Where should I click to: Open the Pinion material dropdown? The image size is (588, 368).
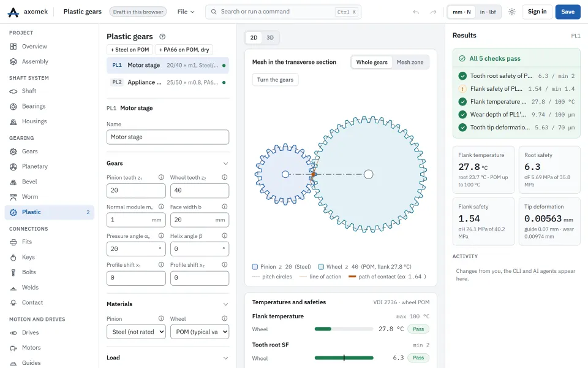click(x=136, y=332)
